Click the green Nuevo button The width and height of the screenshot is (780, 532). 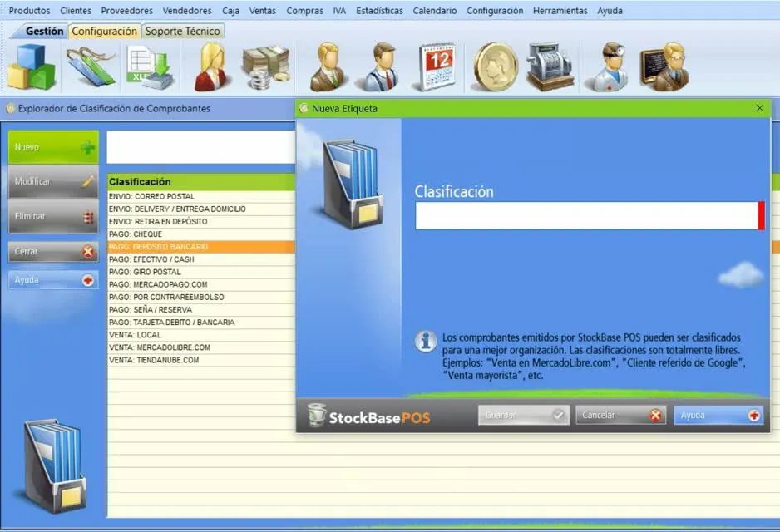coord(53,147)
